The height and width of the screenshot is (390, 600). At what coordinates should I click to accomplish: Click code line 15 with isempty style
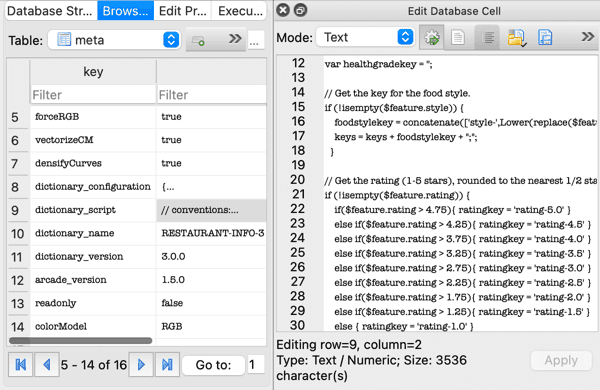click(x=394, y=108)
